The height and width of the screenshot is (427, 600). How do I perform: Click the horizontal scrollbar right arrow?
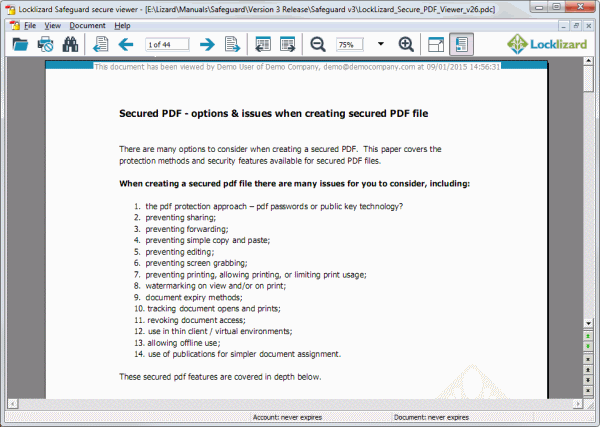(x=577, y=404)
